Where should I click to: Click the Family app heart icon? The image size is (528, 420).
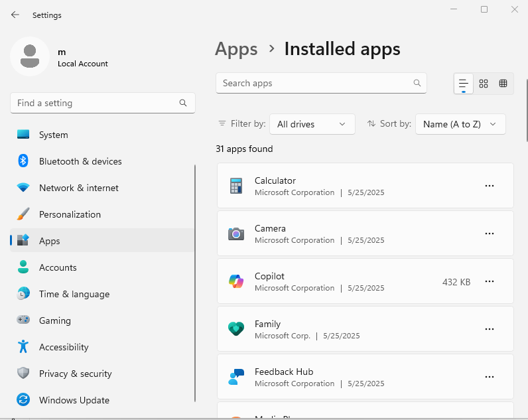236,329
